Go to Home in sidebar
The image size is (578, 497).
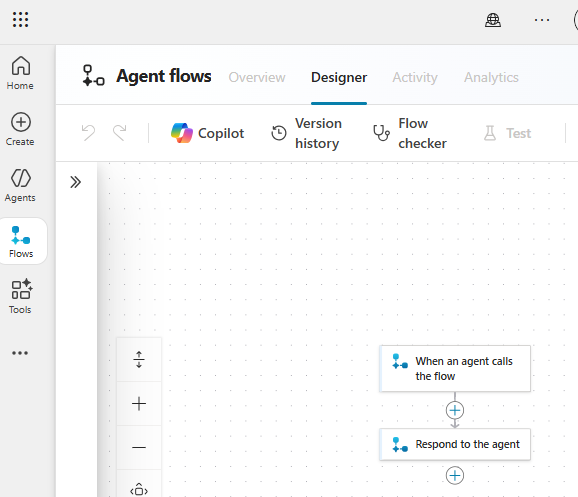(20, 73)
